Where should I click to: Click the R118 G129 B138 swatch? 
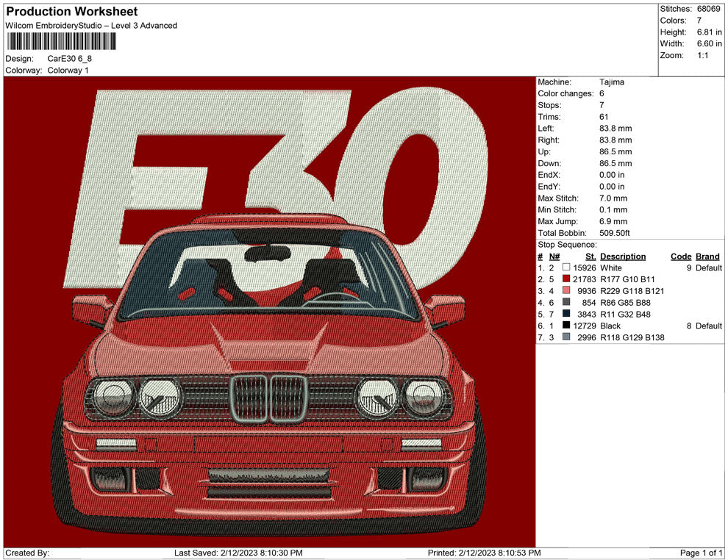566,337
